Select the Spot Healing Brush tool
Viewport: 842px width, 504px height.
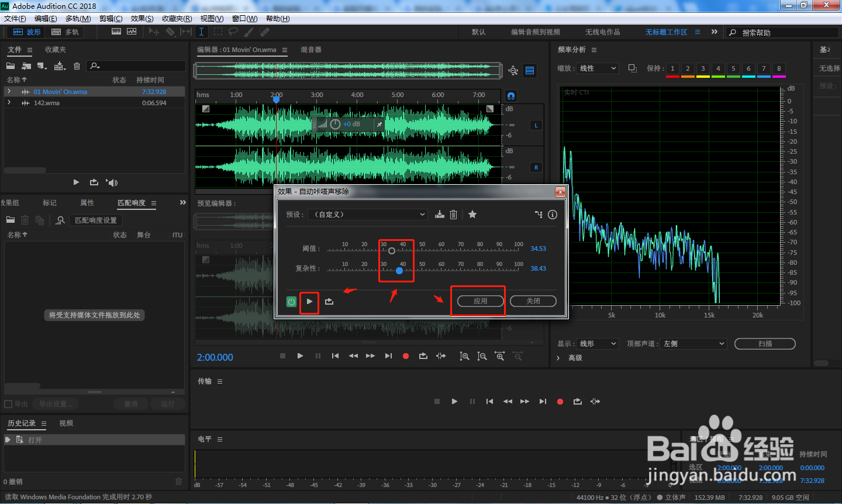265,32
